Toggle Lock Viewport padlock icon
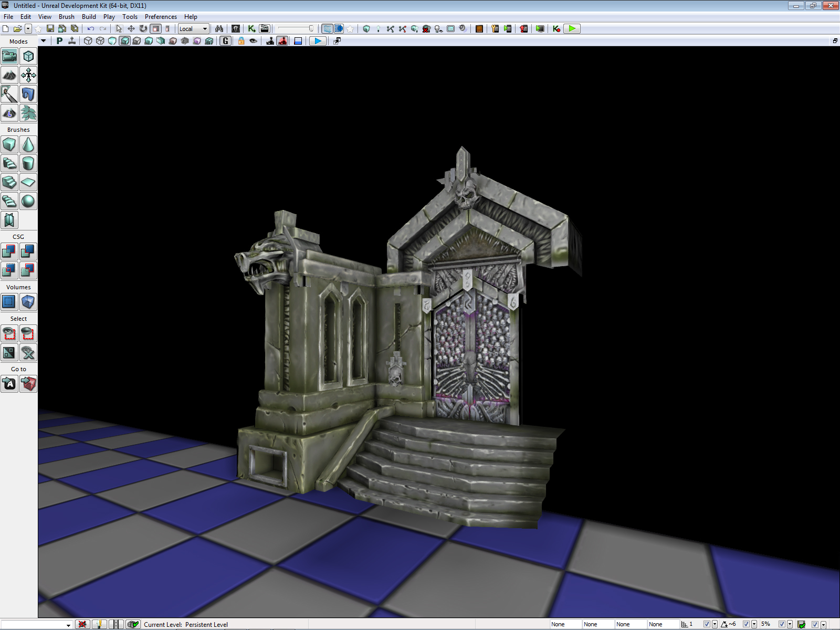 pos(241,41)
